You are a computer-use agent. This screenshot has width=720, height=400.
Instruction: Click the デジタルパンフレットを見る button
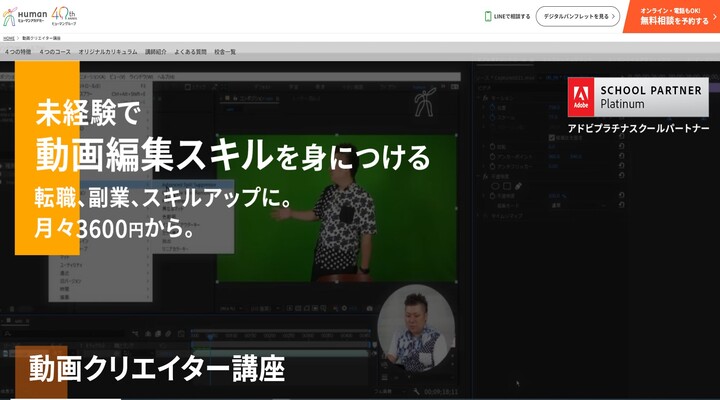click(578, 17)
